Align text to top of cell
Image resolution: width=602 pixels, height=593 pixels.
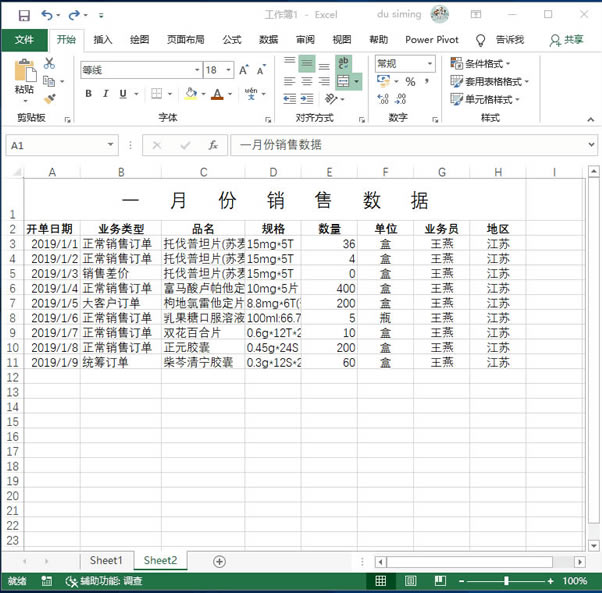point(289,63)
